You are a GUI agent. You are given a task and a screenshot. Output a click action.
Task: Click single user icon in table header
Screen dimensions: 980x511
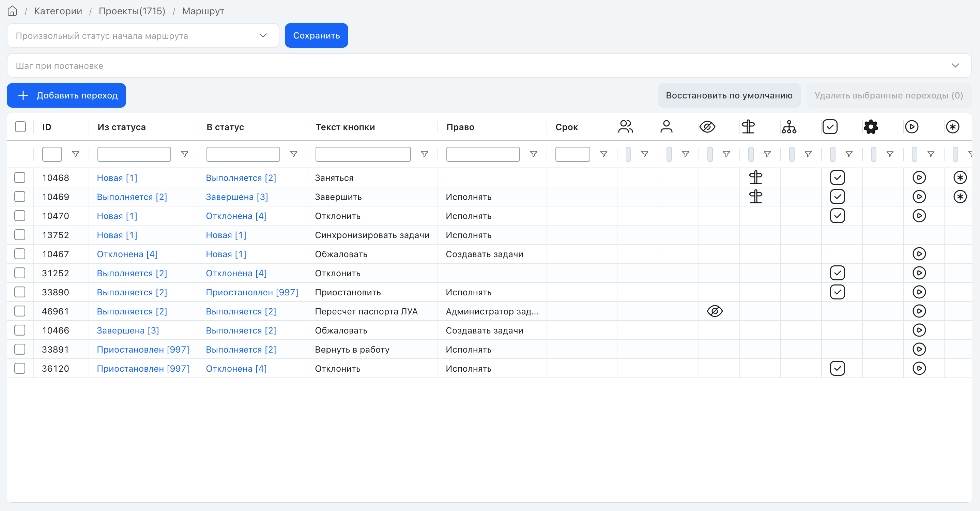(667, 127)
